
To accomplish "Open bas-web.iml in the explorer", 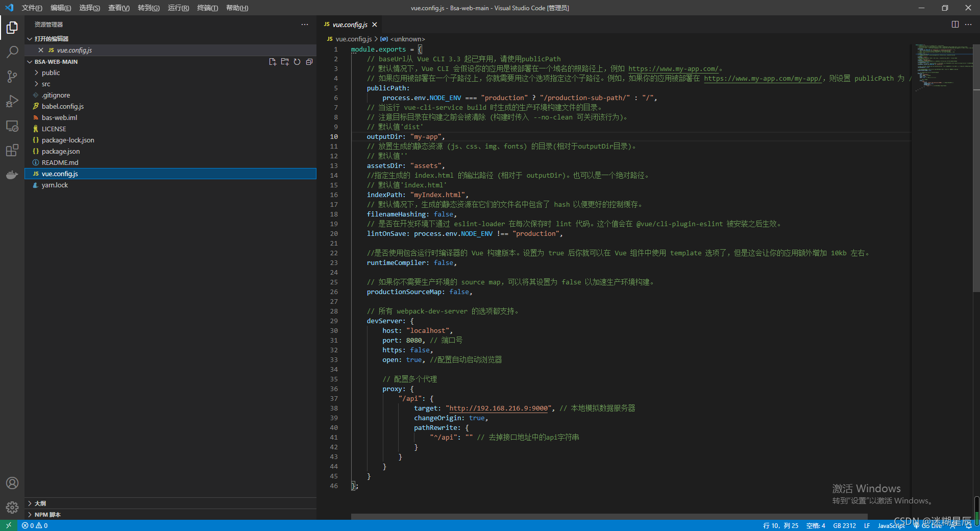I will (170, 118).
